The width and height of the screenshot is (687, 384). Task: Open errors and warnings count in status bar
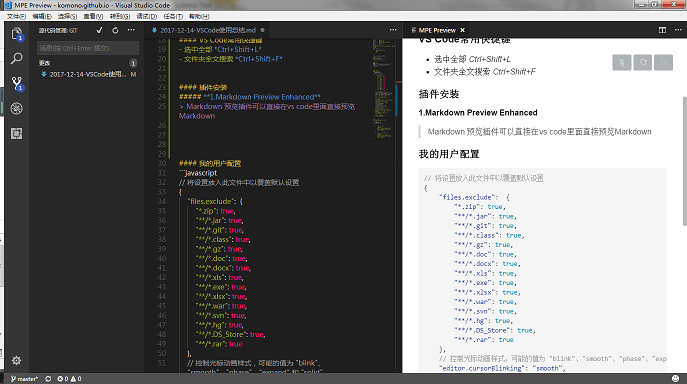click(x=69, y=379)
